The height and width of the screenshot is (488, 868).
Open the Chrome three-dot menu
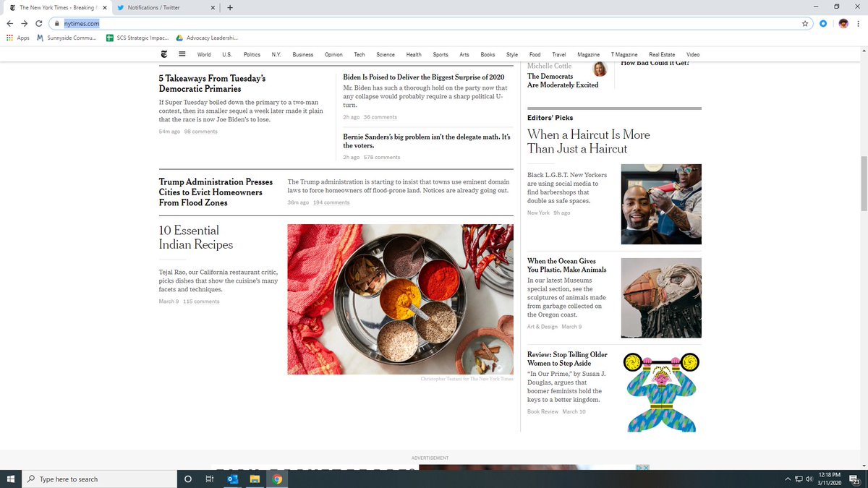[x=859, y=23]
